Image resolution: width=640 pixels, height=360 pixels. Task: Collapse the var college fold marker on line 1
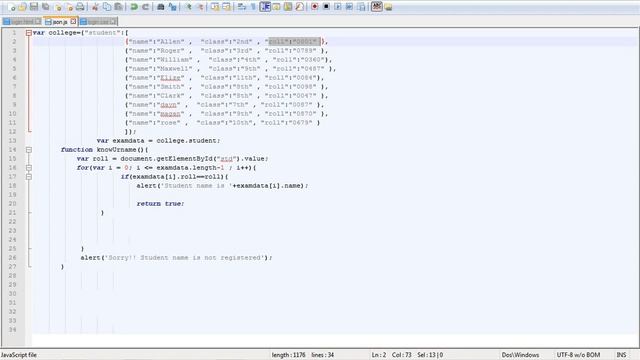point(29,33)
